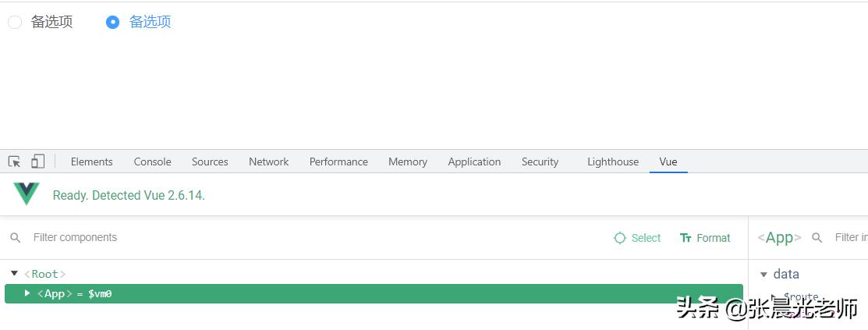Toggle the device toolbar icon

pyautogui.click(x=37, y=161)
